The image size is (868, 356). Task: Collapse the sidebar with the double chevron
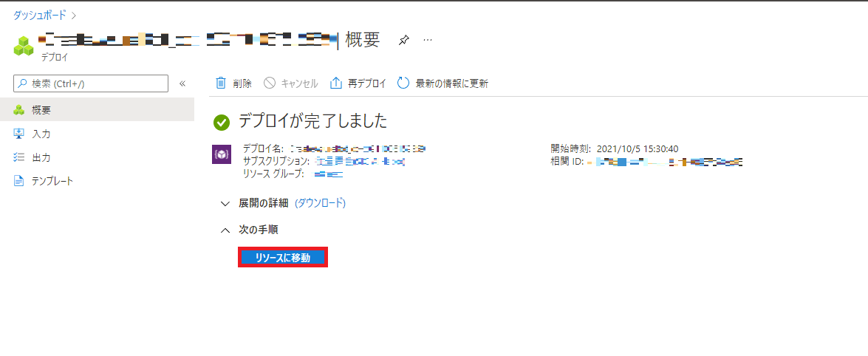(x=182, y=83)
